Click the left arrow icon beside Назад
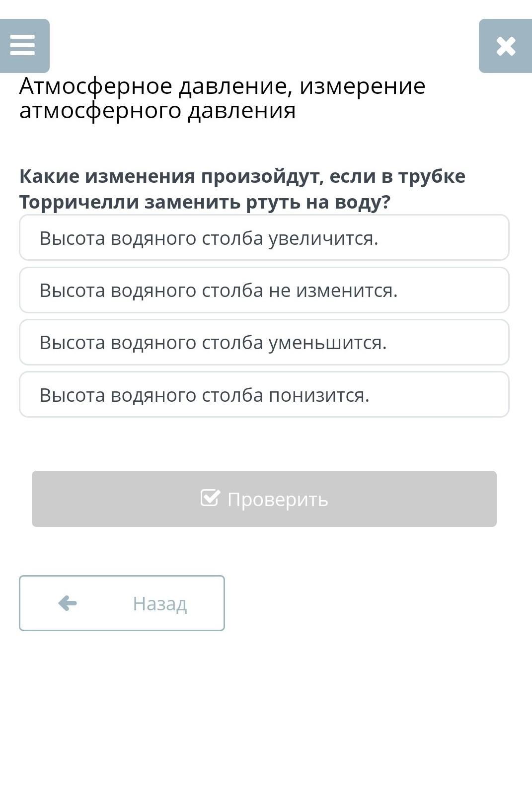 coord(68,603)
